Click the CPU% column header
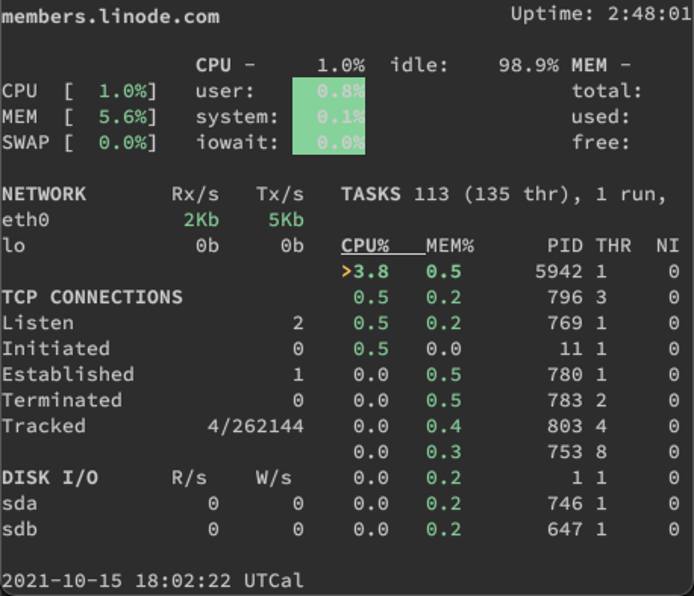 tap(364, 245)
